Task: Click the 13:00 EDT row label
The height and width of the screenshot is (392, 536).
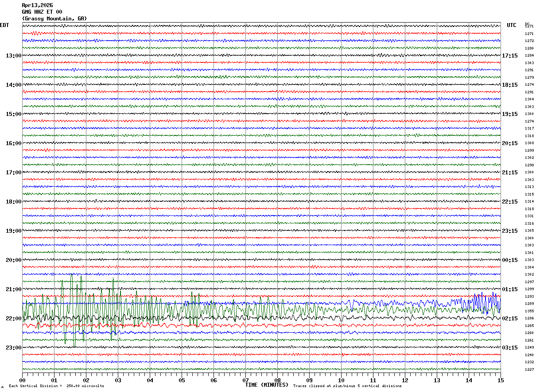Action: tap(13, 56)
